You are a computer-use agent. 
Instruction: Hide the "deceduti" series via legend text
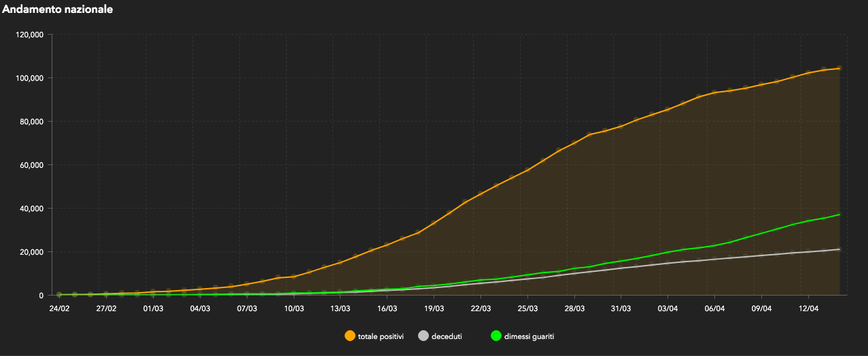(447, 336)
